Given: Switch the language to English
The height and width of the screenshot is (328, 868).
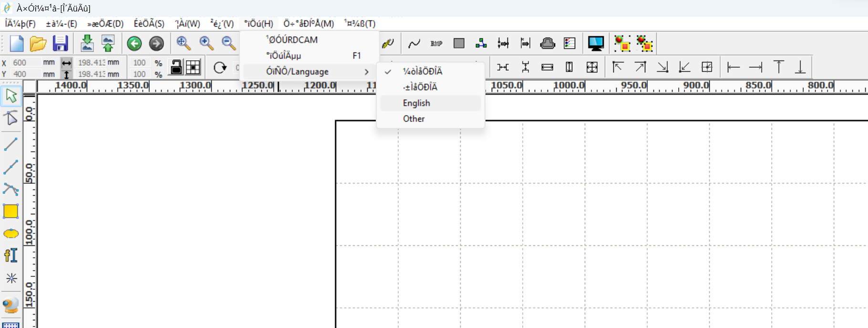Looking at the screenshot, I should point(416,103).
